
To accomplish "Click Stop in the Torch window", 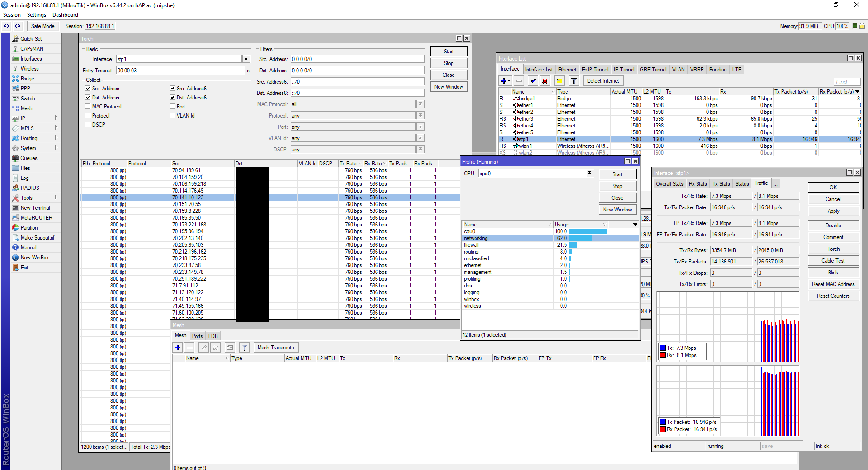I will tap(448, 63).
